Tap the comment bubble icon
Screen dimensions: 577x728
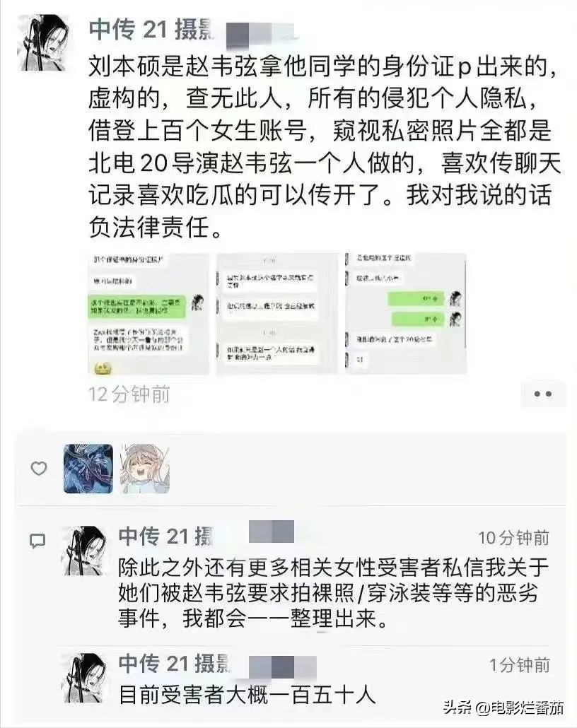point(37,541)
